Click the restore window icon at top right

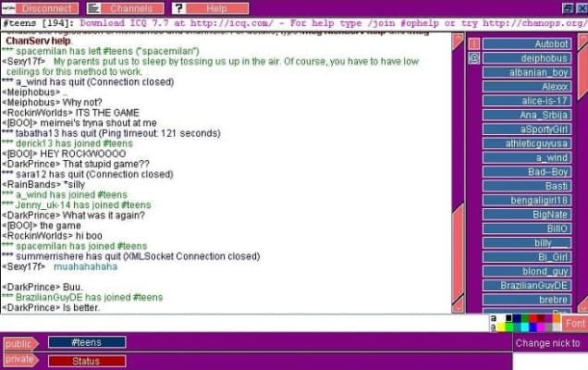(569, 7)
